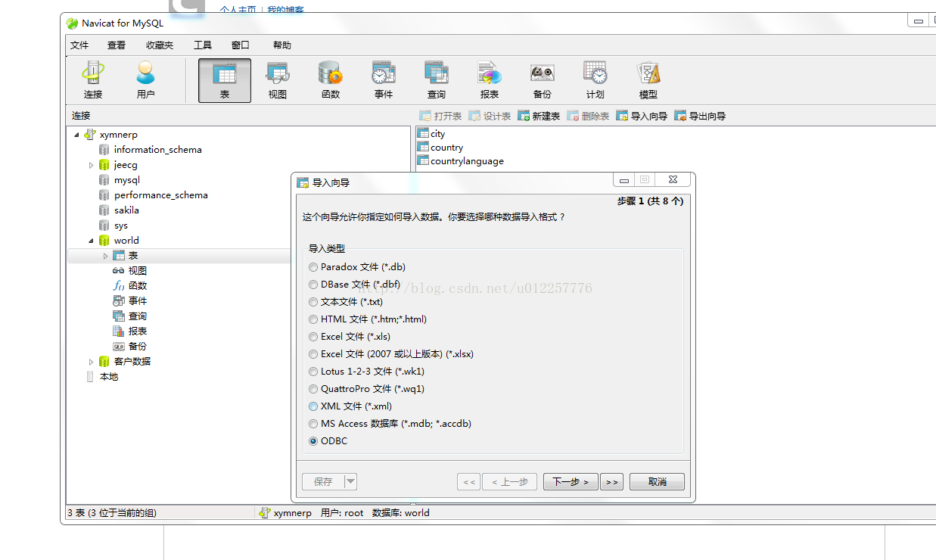Select the Table (表) toolbar icon
The width and height of the screenshot is (936, 560).
click(x=225, y=81)
